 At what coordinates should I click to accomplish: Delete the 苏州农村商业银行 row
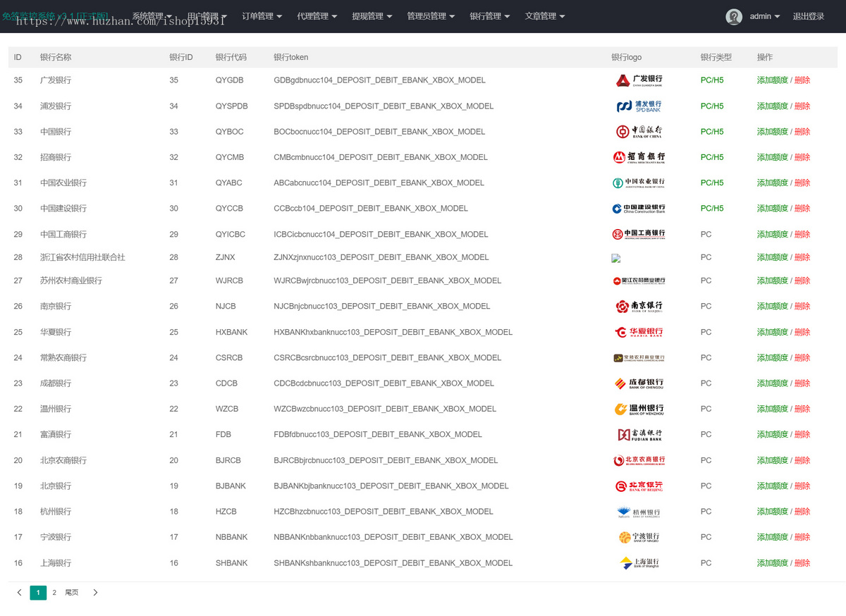[x=802, y=281]
